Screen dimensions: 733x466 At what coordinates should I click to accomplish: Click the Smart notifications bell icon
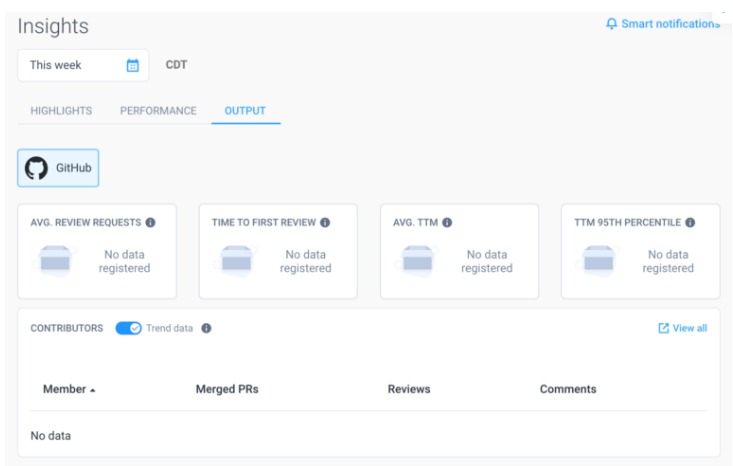click(x=612, y=24)
